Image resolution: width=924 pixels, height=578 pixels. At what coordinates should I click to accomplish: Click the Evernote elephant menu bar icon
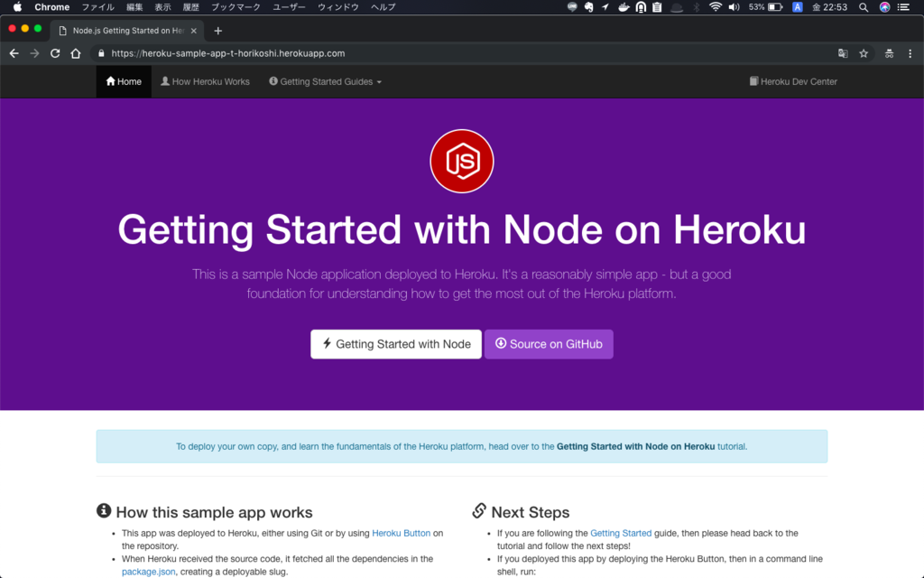click(588, 7)
